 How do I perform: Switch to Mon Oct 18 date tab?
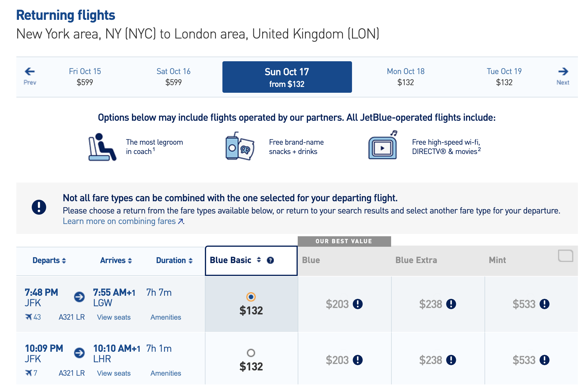point(406,77)
